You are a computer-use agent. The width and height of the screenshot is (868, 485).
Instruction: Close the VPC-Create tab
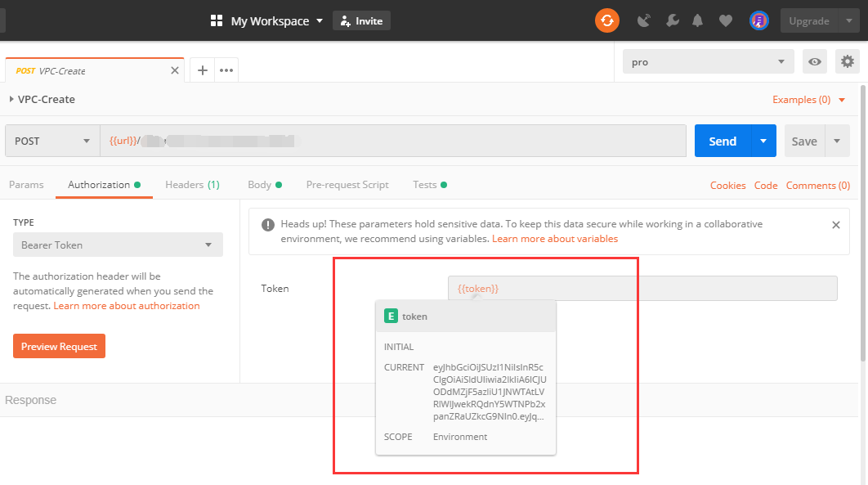[x=174, y=70]
